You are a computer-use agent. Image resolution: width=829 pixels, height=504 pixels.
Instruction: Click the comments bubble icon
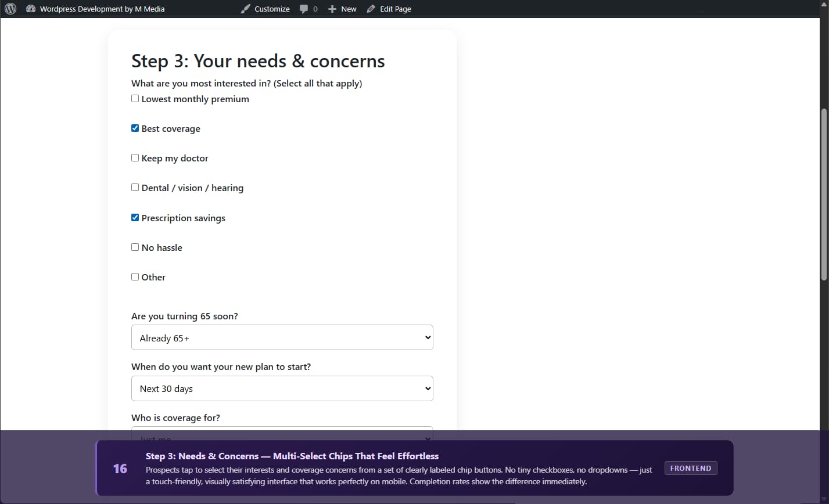coord(304,9)
